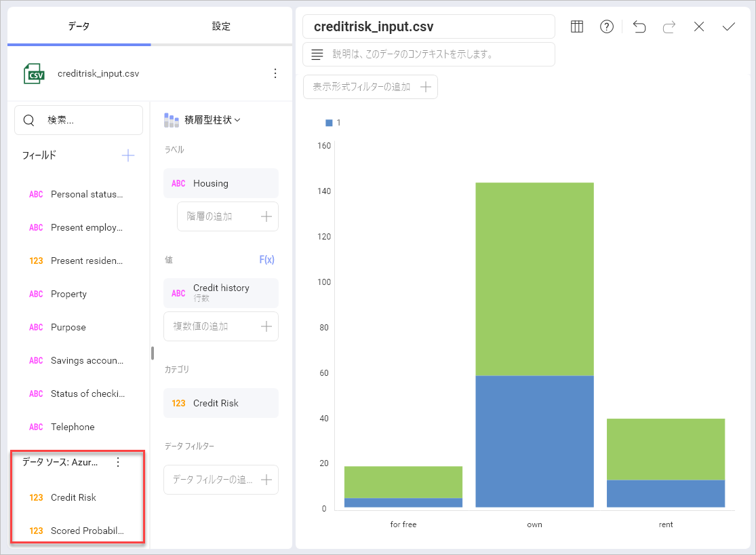Toggle series 1 in the chart legend
Image resolution: width=756 pixels, height=555 pixels.
click(x=332, y=123)
